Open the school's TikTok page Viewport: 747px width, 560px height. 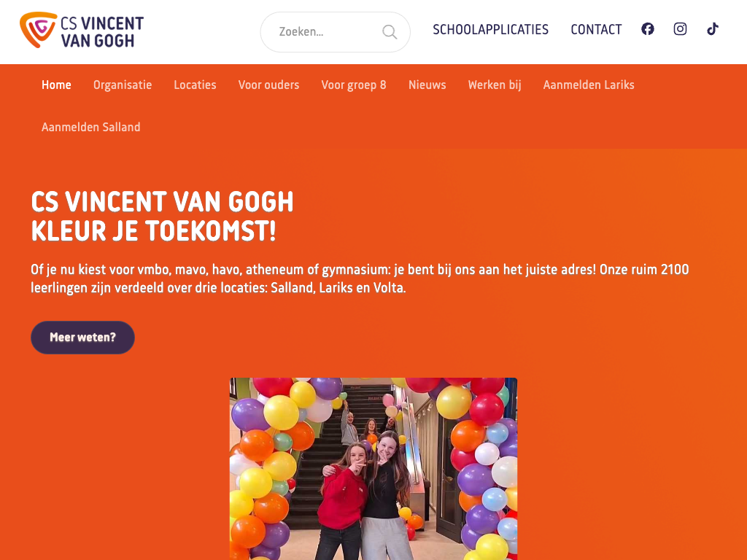coord(713,29)
